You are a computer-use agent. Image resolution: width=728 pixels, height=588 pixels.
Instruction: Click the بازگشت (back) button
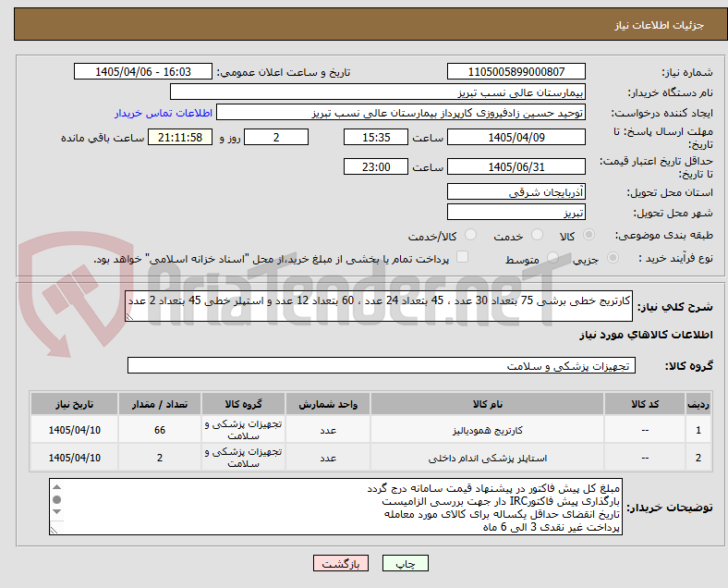click(341, 563)
